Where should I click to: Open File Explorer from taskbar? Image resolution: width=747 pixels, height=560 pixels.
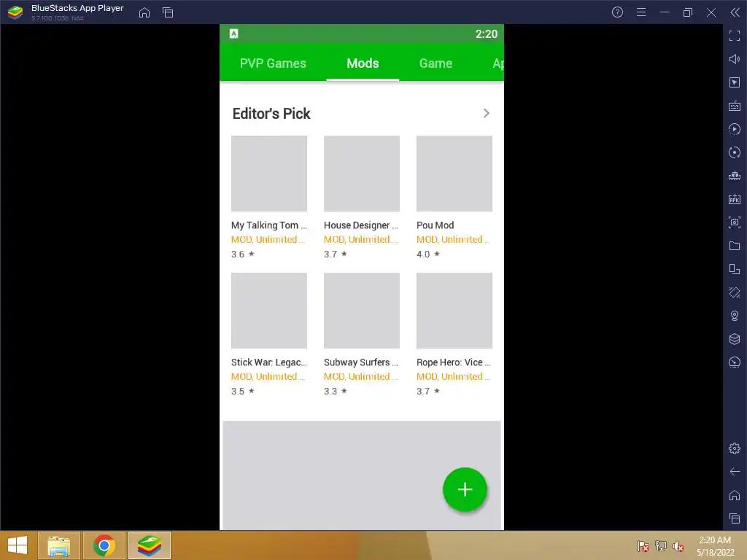(59, 545)
